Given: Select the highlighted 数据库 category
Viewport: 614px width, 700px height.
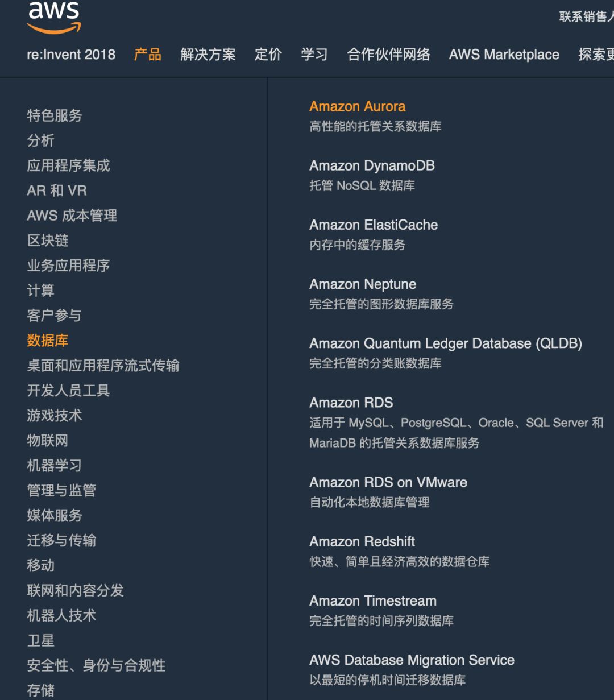Looking at the screenshot, I should [48, 341].
